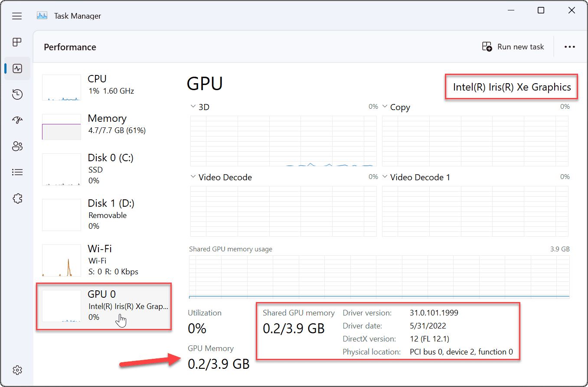Open Task Manager settings
The height and width of the screenshot is (387, 588).
(17, 370)
